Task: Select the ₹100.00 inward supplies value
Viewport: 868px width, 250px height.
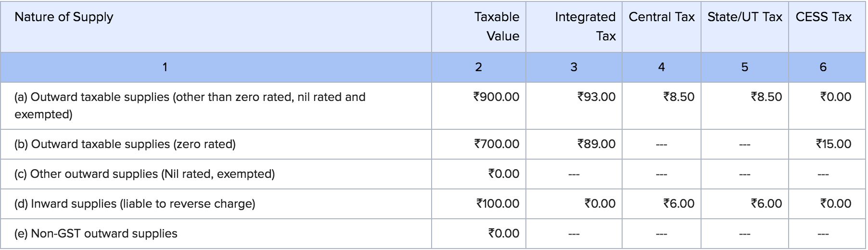Action: point(498,204)
